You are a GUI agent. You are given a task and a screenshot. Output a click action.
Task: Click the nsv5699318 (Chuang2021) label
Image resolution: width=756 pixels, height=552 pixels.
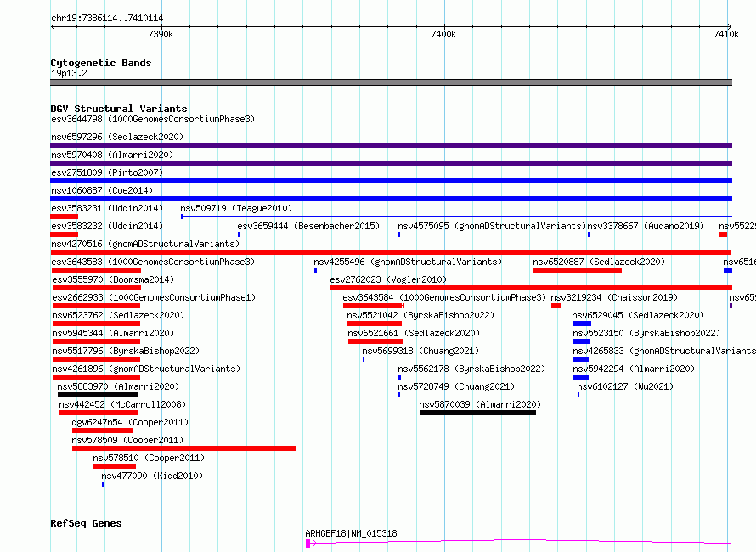[420, 351]
